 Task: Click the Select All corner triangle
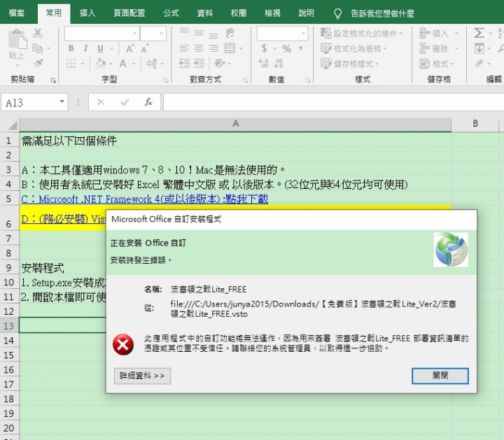tap(12, 125)
